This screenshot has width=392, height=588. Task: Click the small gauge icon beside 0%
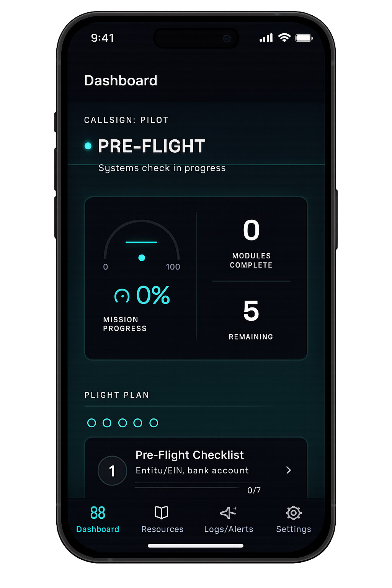pos(122,295)
